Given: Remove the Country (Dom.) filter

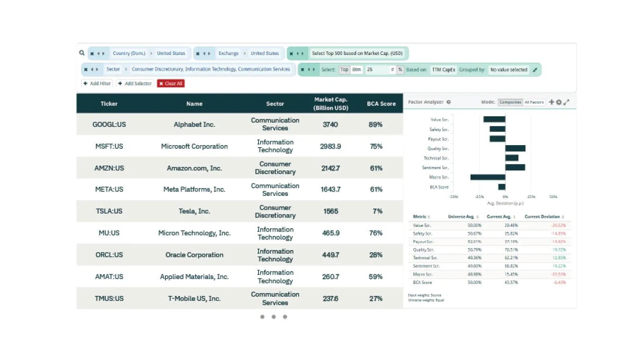Looking at the screenshot, I should click(x=92, y=53).
